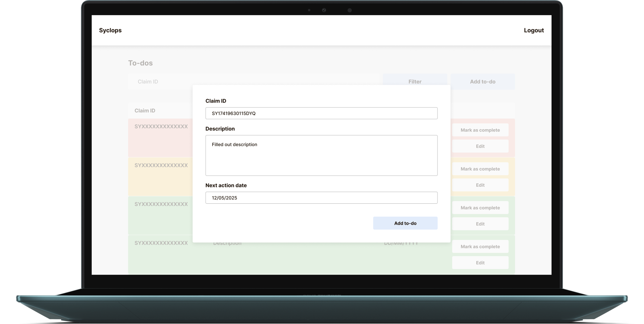Screen dimensions: 644x324
Task: Select claim ID in the red row
Action: [x=161, y=126]
